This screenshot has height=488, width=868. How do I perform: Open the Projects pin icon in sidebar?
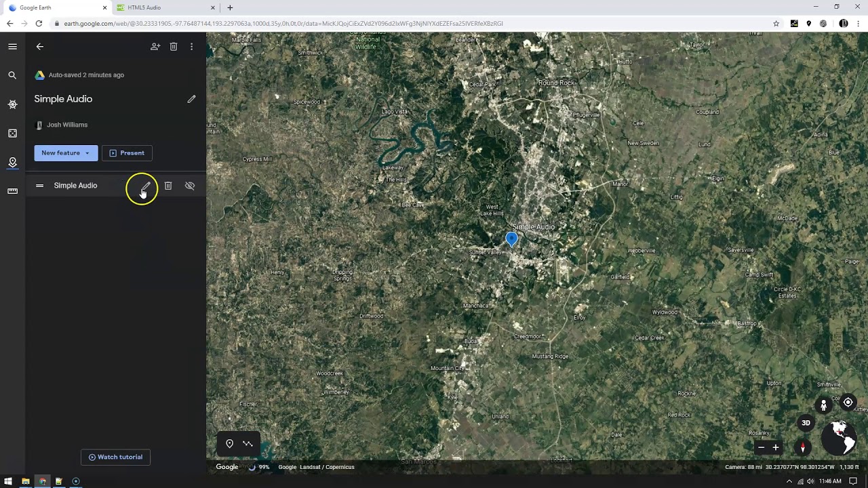click(12, 163)
